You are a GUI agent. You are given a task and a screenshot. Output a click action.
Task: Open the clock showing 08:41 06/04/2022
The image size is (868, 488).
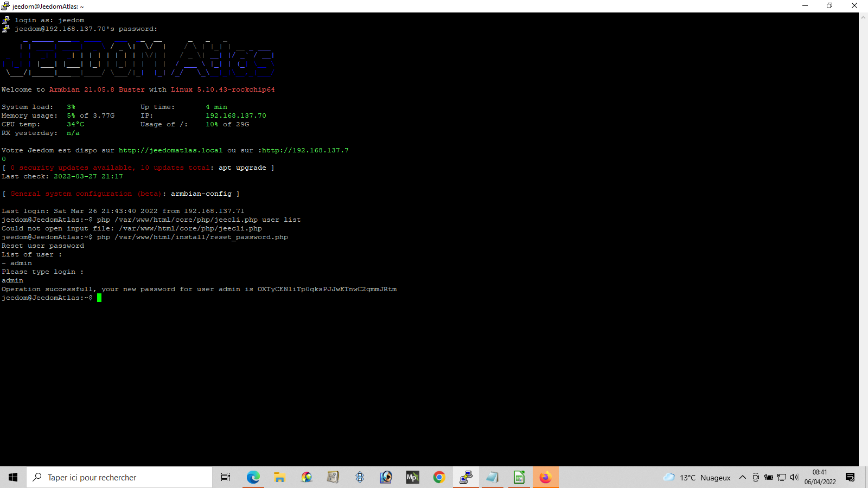[x=820, y=477]
